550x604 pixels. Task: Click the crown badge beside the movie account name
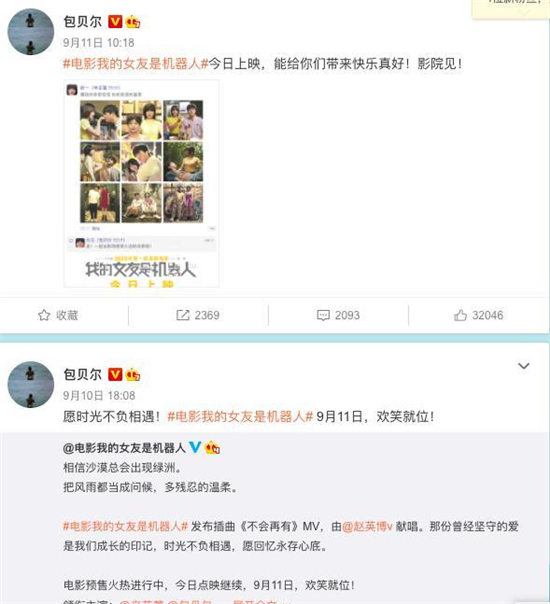tap(213, 447)
